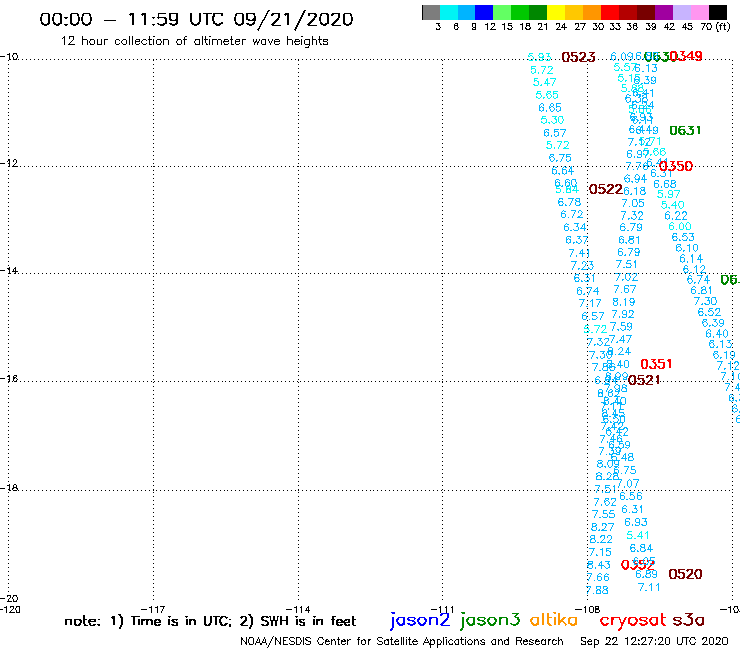Click the 8.43 wave height value
740x650 pixels.
[x=599, y=565]
